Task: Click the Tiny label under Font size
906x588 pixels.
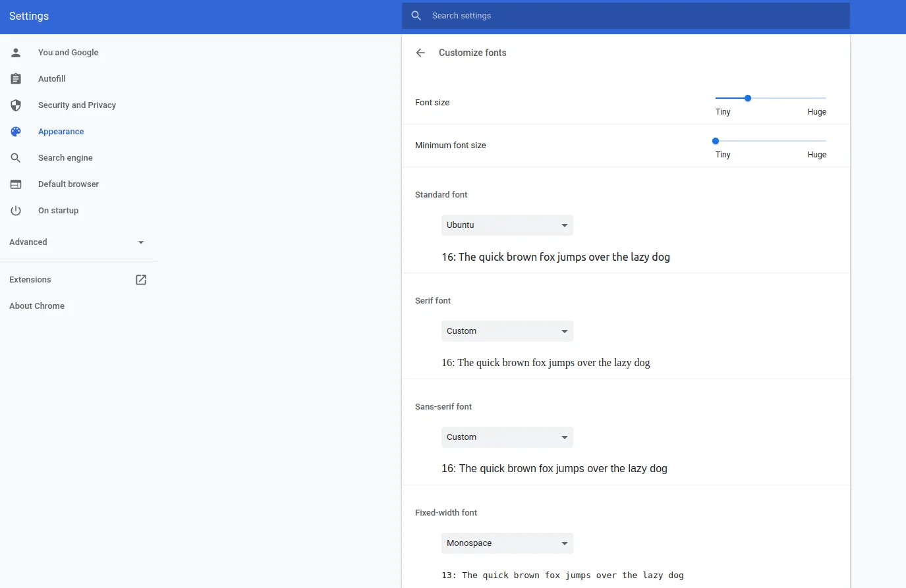Action: click(723, 112)
